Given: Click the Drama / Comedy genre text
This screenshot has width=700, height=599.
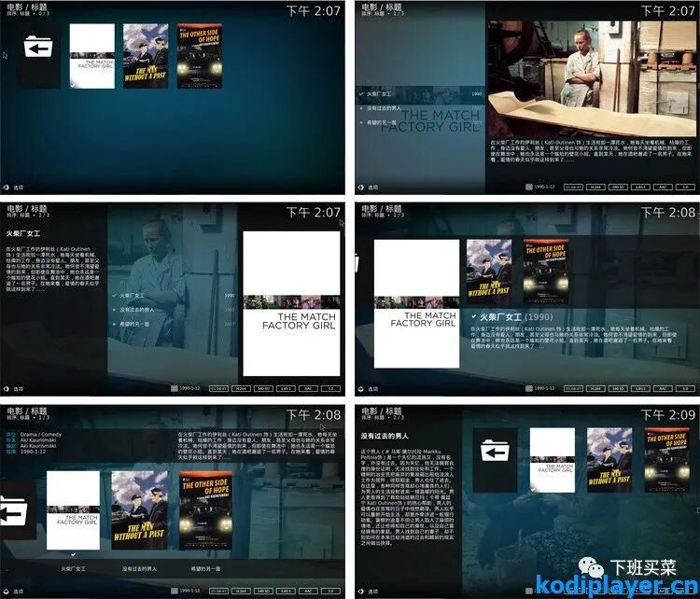Looking at the screenshot, I should [x=41, y=434].
